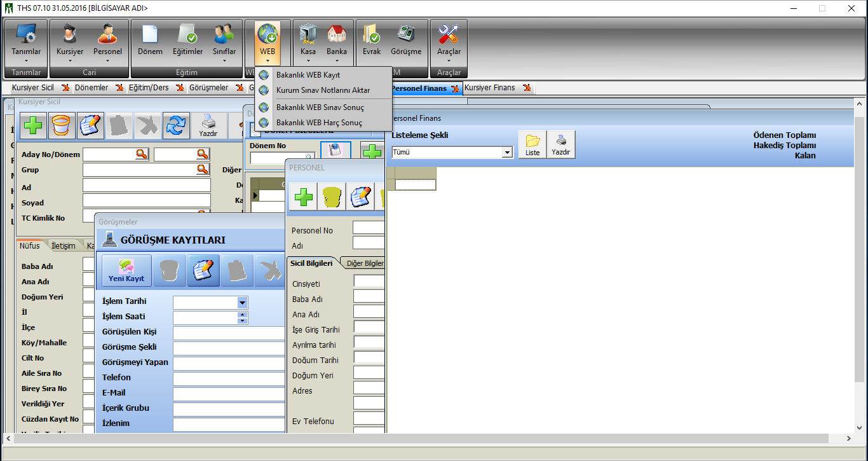Open the Evrak ribbon button
Viewport: 868px width, 461px height.
click(371, 41)
